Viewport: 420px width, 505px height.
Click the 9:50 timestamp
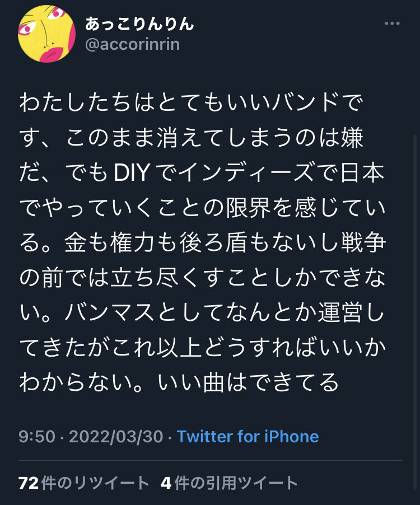click(x=37, y=437)
